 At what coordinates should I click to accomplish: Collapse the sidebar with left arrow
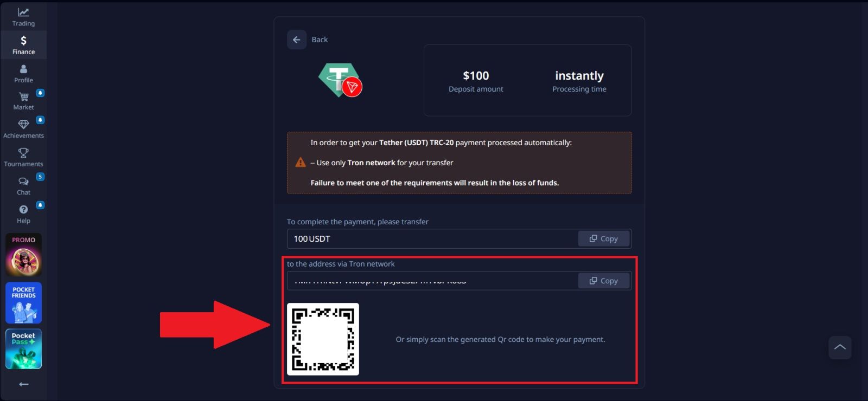click(x=23, y=384)
